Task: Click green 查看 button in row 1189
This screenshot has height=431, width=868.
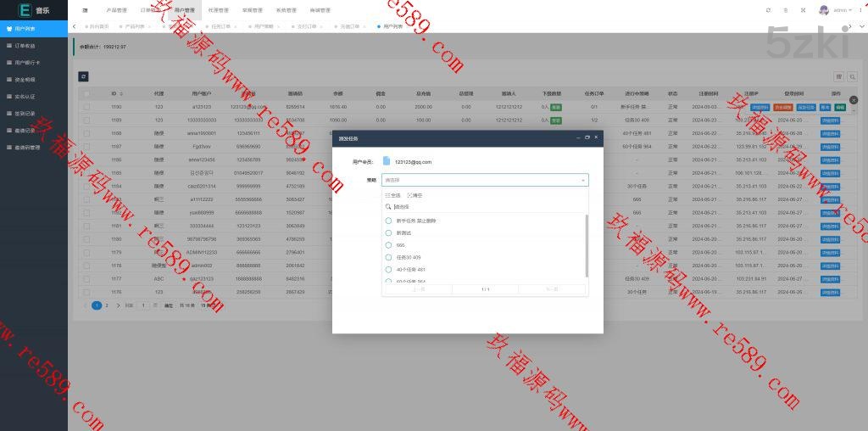Action: 556,120
